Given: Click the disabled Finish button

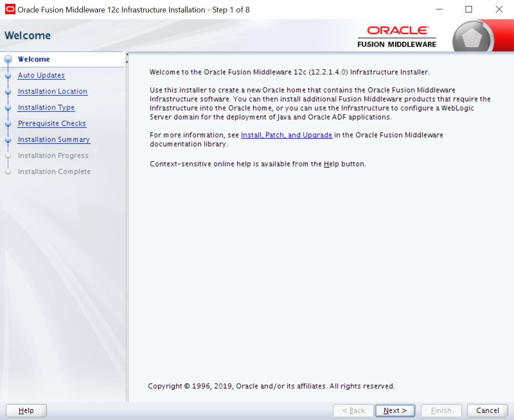Looking at the screenshot, I should (441, 411).
